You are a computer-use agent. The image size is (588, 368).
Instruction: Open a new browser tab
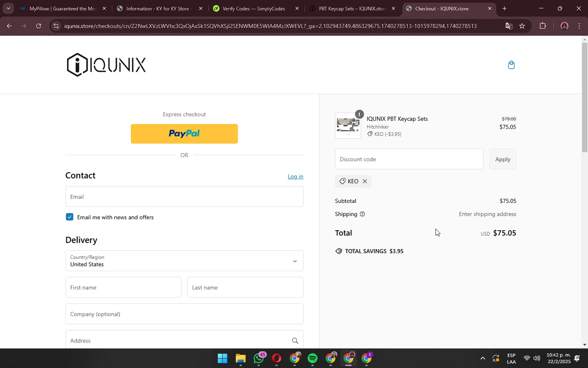click(x=505, y=8)
